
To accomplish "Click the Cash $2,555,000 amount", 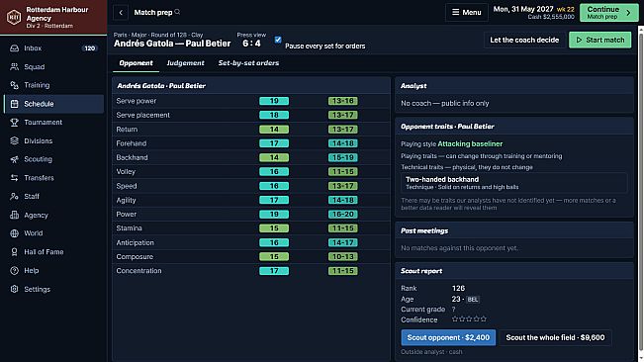I will (551, 17).
